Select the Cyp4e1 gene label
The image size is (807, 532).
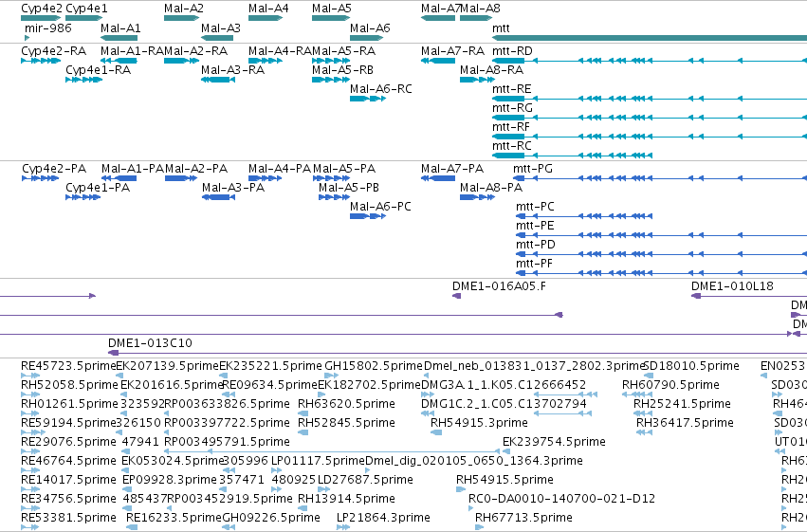coord(86,9)
